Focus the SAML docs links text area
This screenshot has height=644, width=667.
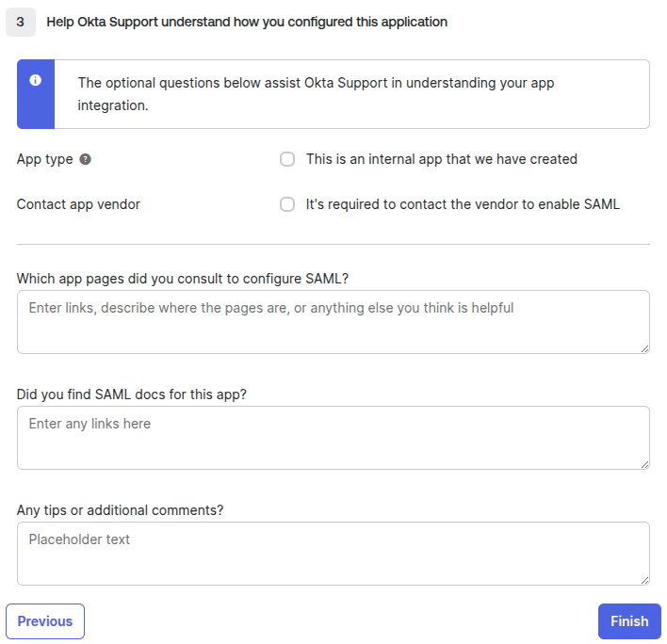point(333,438)
